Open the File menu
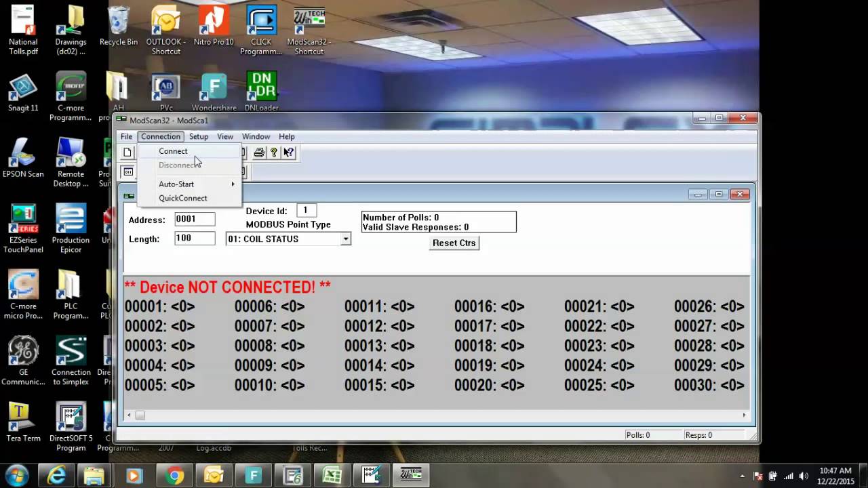 [x=126, y=137]
